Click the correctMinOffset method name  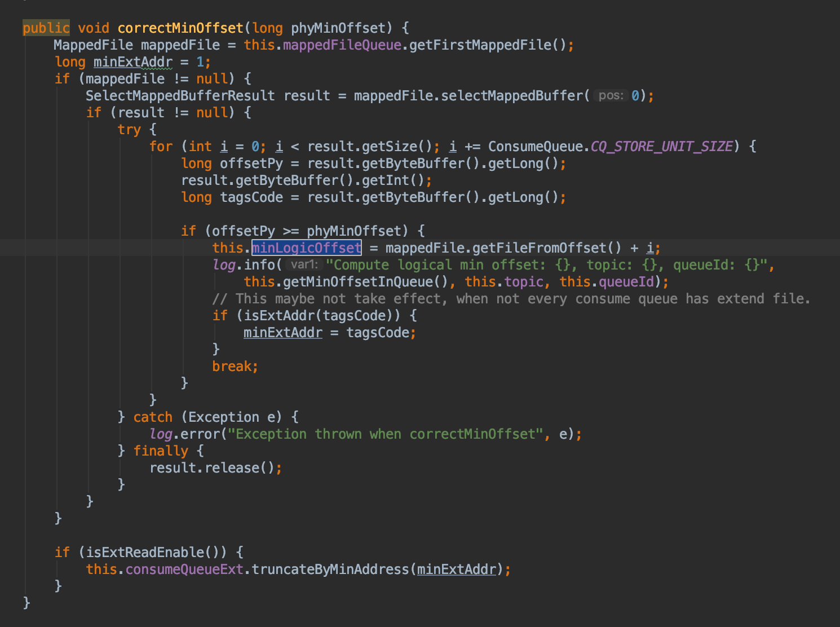[180, 28]
